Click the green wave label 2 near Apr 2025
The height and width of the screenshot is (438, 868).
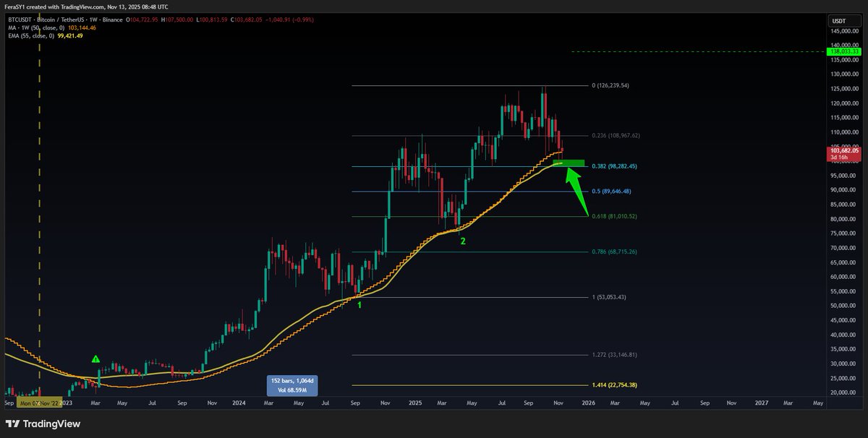pyautogui.click(x=463, y=241)
